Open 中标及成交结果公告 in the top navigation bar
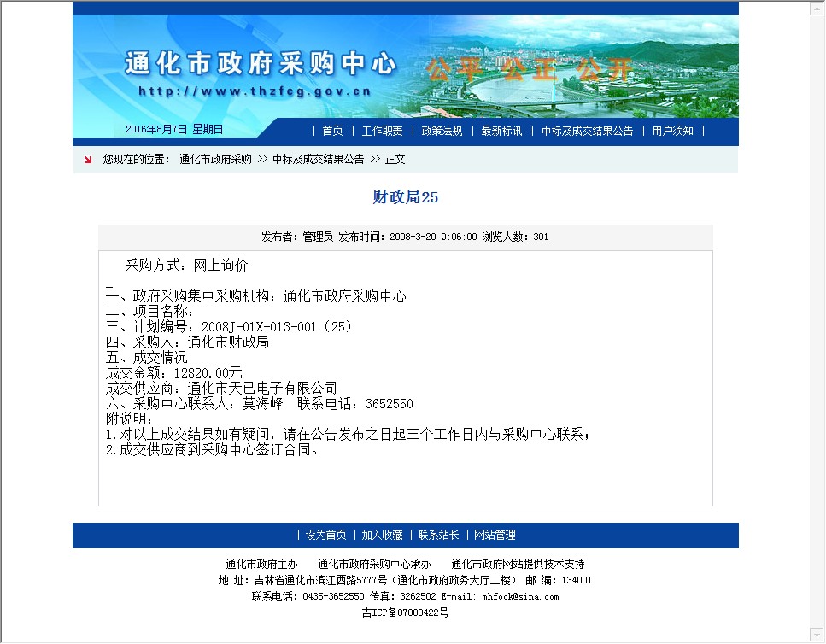Viewport: 826px width, 644px height. (x=587, y=131)
